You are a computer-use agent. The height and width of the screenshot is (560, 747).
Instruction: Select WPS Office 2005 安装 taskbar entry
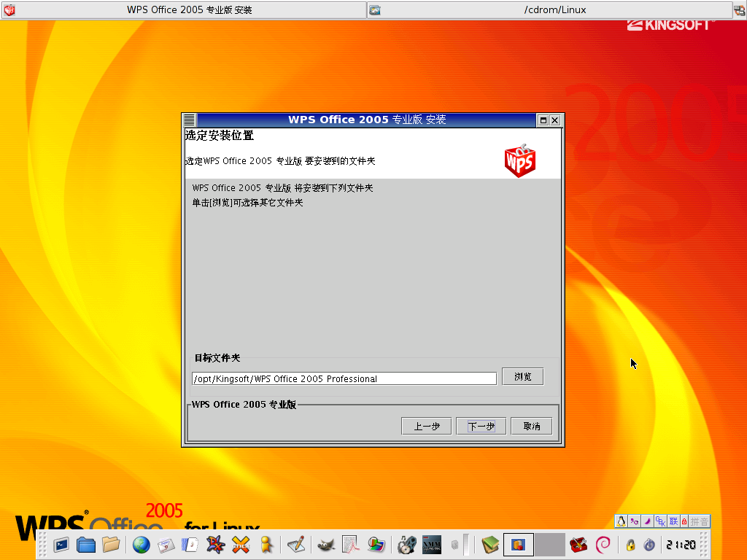pyautogui.click(x=184, y=10)
